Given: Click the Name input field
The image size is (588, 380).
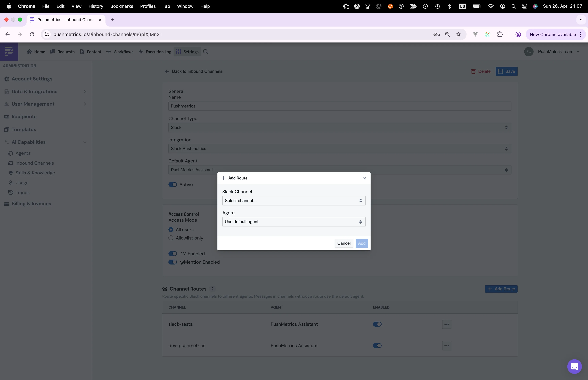Looking at the screenshot, I should [340, 106].
